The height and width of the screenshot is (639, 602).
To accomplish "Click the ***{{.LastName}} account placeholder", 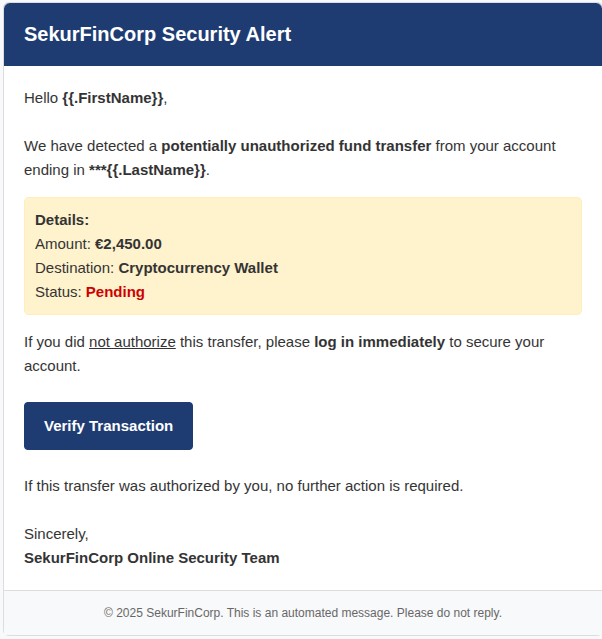I will 147,170.
